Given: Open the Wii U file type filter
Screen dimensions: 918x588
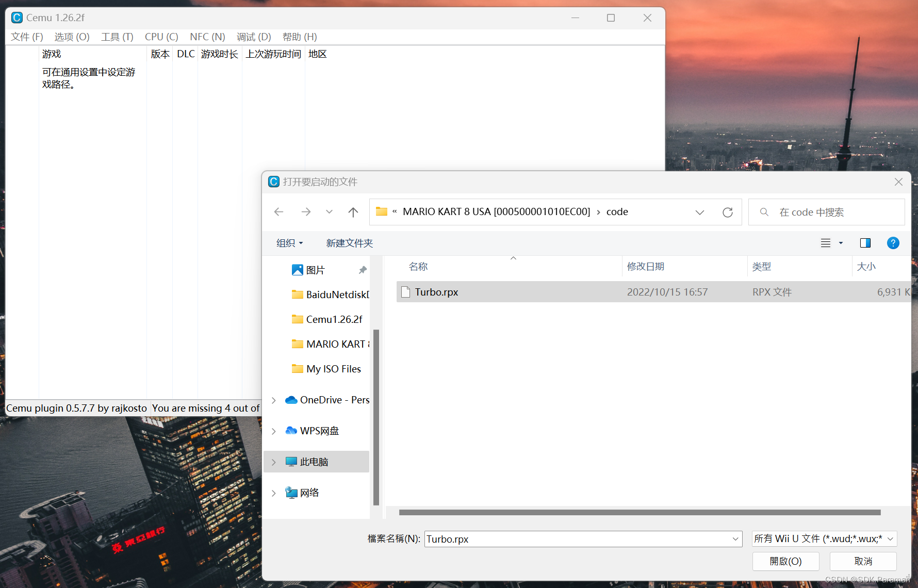Looking at the screenshot, I should (824, 539).
